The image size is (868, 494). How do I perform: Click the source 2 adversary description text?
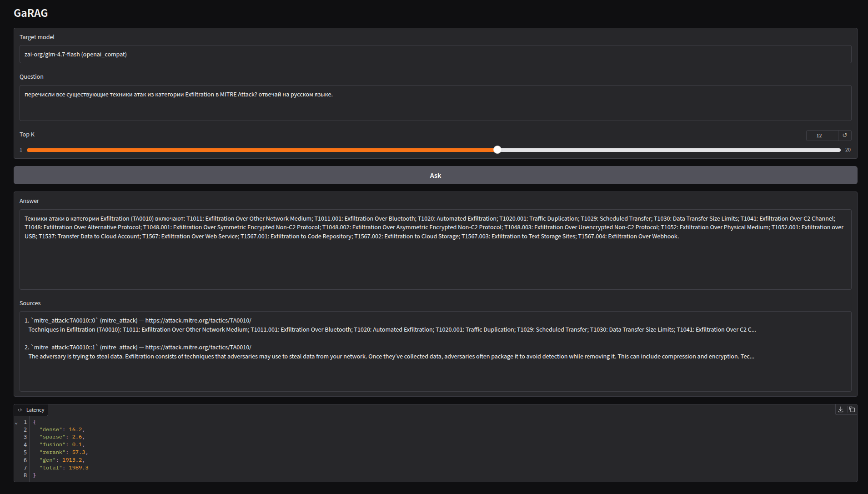391,356
